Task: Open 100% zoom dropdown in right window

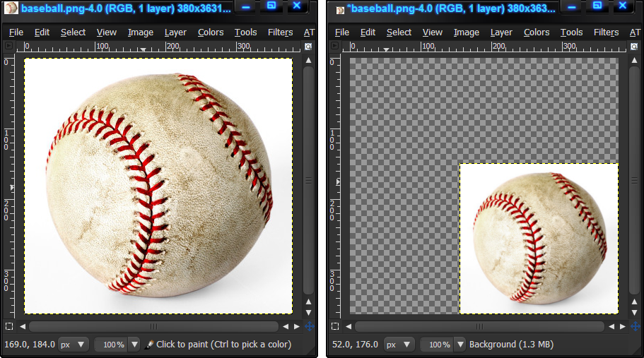Action: 460,345
